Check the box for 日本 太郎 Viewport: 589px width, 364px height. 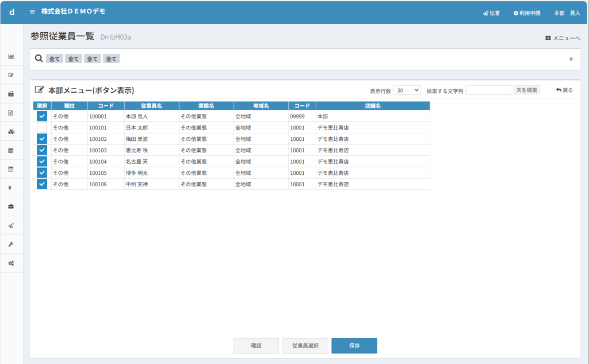coord(42,127)
